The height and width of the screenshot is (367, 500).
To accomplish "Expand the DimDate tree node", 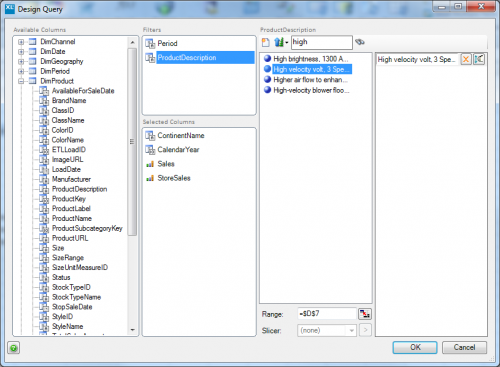I will (21, 52).
